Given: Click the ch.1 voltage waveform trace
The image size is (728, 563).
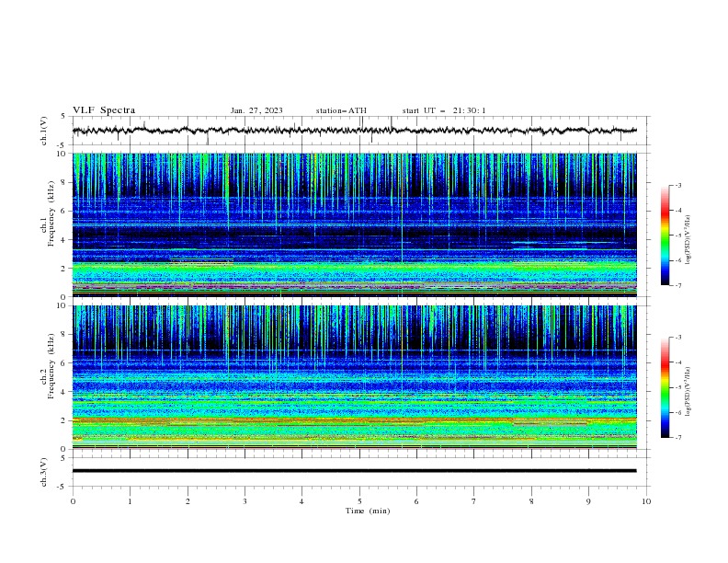Looking at the screenshot, I should click(x=355, y=131).
